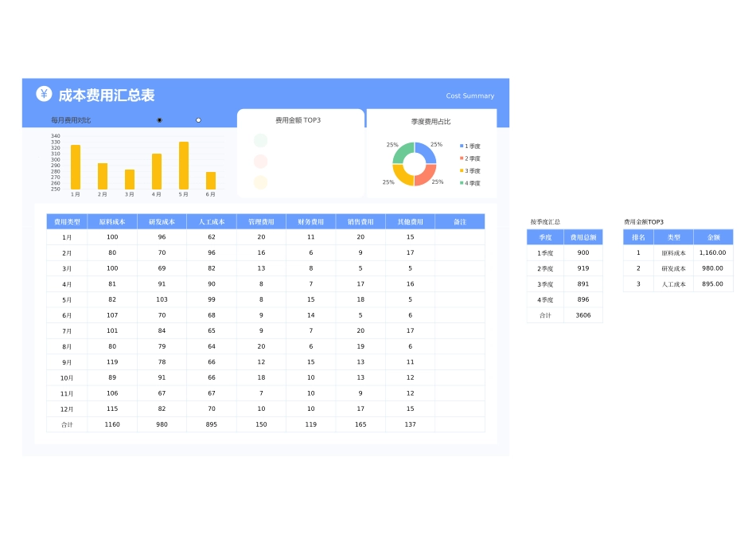This screenshot has height=535, width=756.
Task: Open the Cost Summary header link
Action: click(470, 96)
